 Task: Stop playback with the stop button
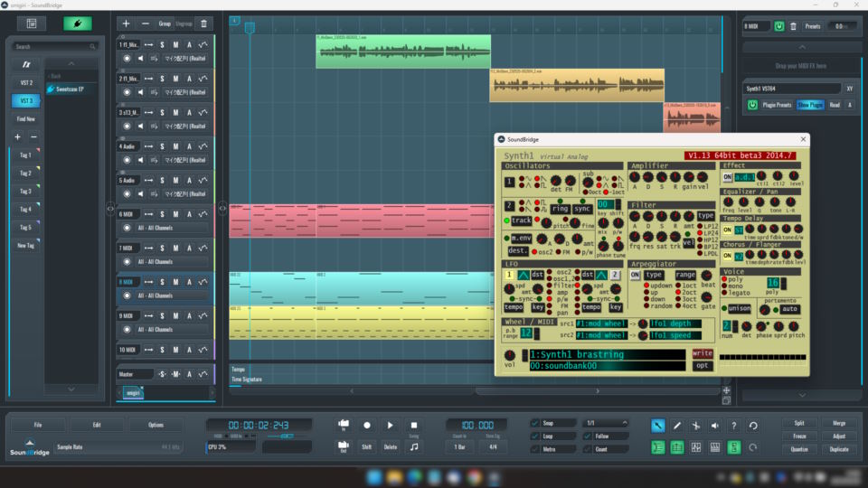coord(413,425)
